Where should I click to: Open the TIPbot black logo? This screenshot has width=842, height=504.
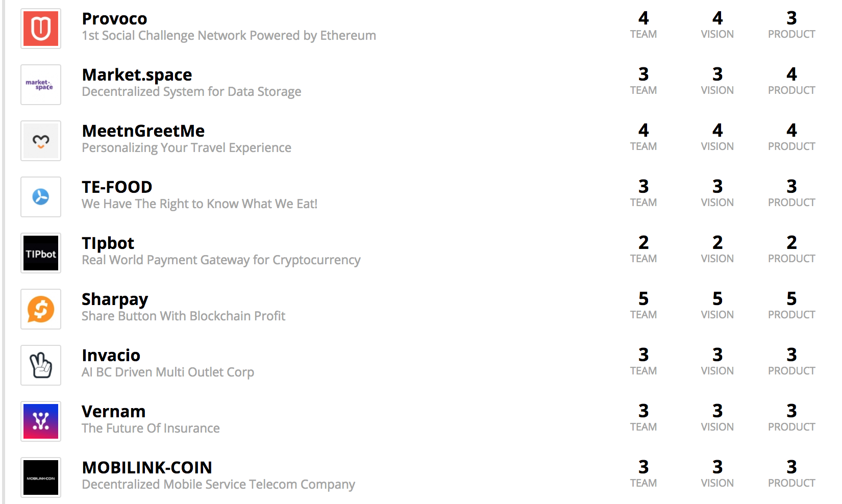point(41,253)
